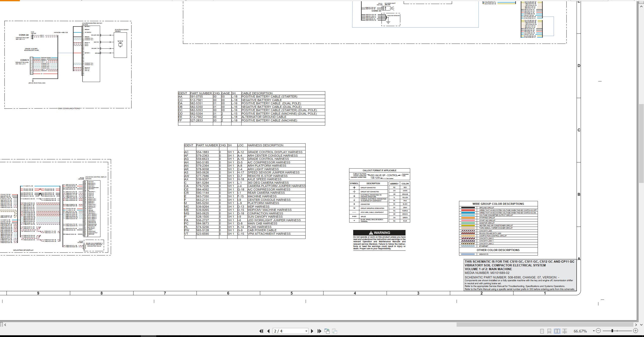The height and width of the screenshot is (337, 644).
Task: Click the HIGHWAYS color swatch
Action: (x=468, y=254)
